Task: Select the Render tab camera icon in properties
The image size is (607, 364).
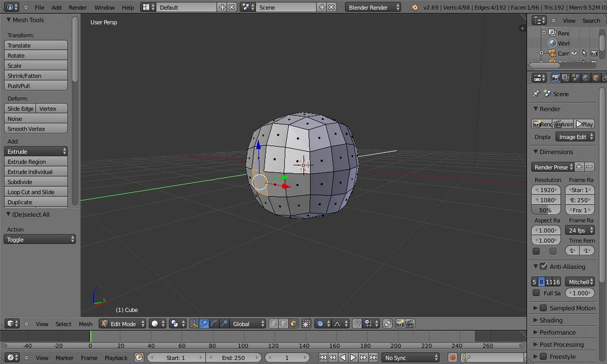Action: (x=555, y=78)
